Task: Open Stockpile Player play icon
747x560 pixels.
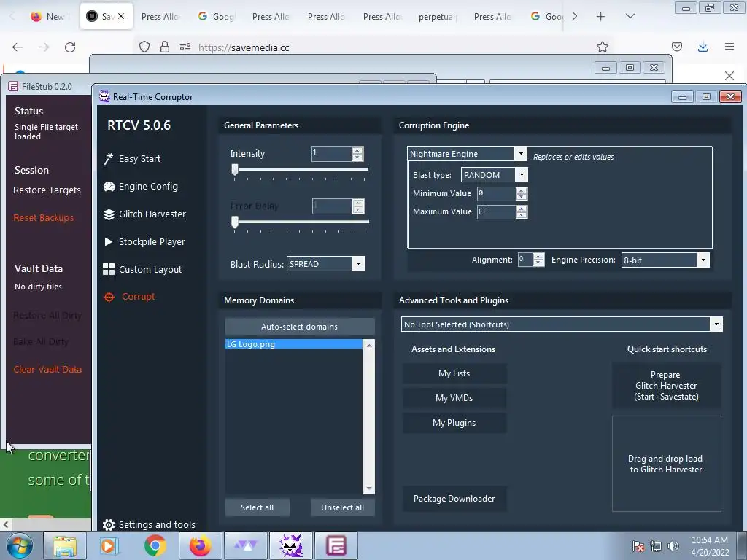Action: point(108,241)
